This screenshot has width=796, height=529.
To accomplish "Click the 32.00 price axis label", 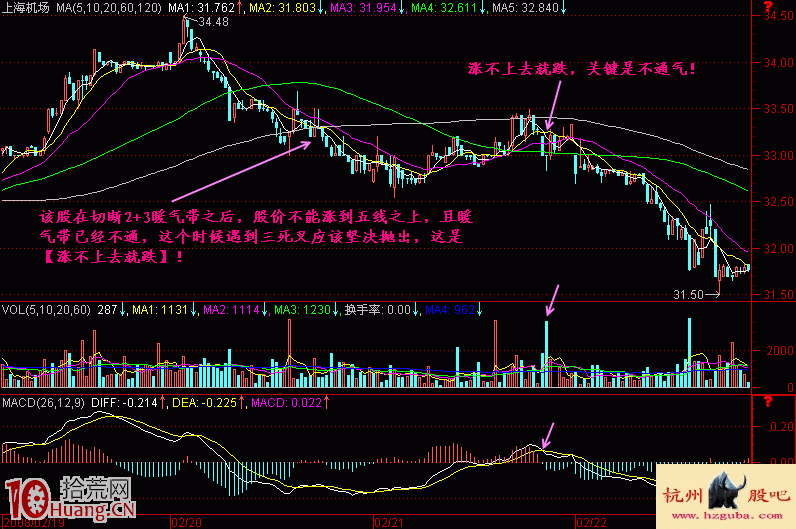I will pyautogui.click(x=778, y=248).
